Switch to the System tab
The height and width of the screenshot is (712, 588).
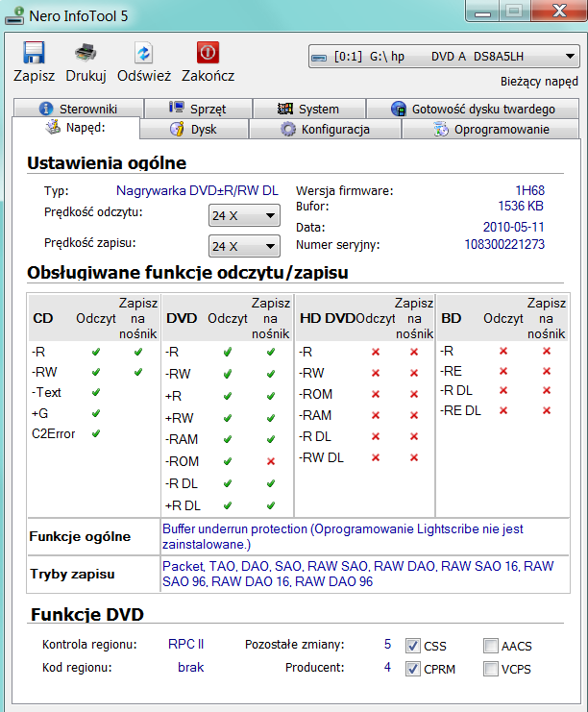click(308, 109)
